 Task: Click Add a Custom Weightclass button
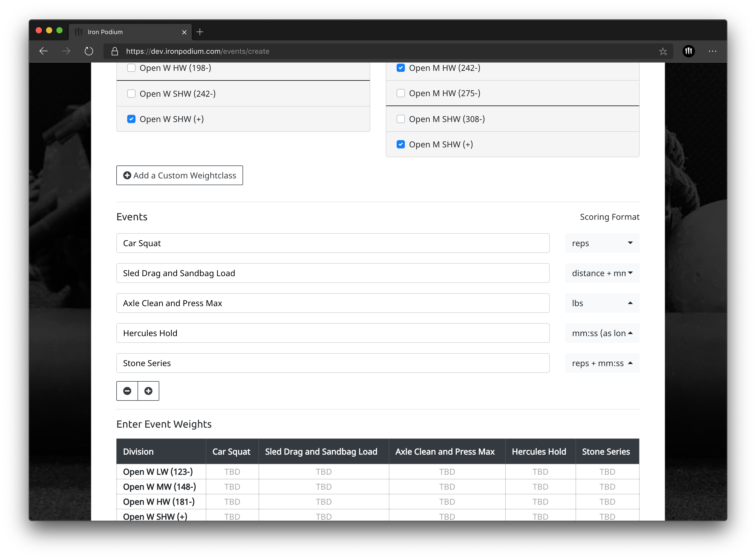(x=179, y=175)
